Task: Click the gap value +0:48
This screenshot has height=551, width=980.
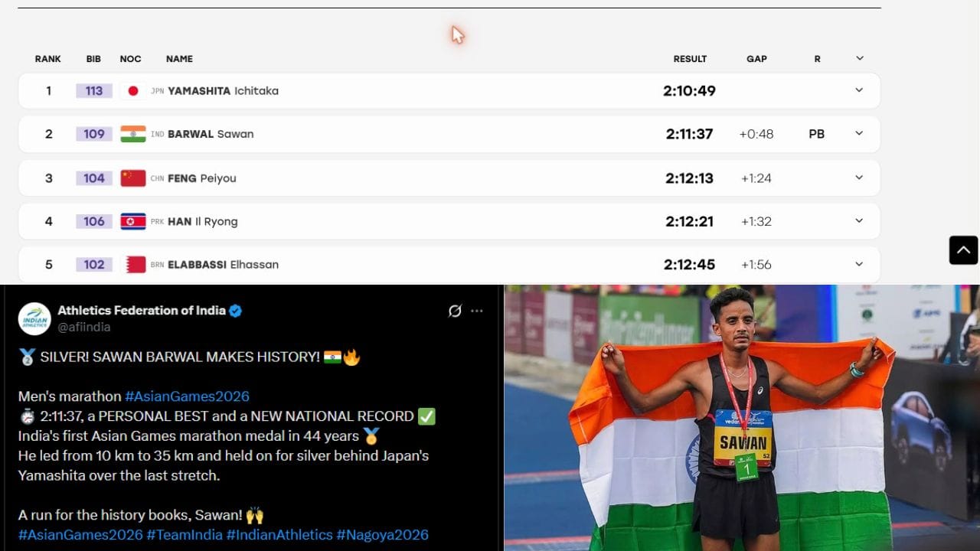Action: coord(756,134)
